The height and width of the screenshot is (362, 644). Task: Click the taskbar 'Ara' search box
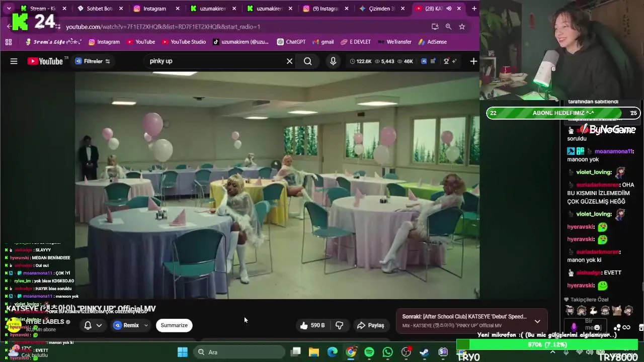pos(240,352)
